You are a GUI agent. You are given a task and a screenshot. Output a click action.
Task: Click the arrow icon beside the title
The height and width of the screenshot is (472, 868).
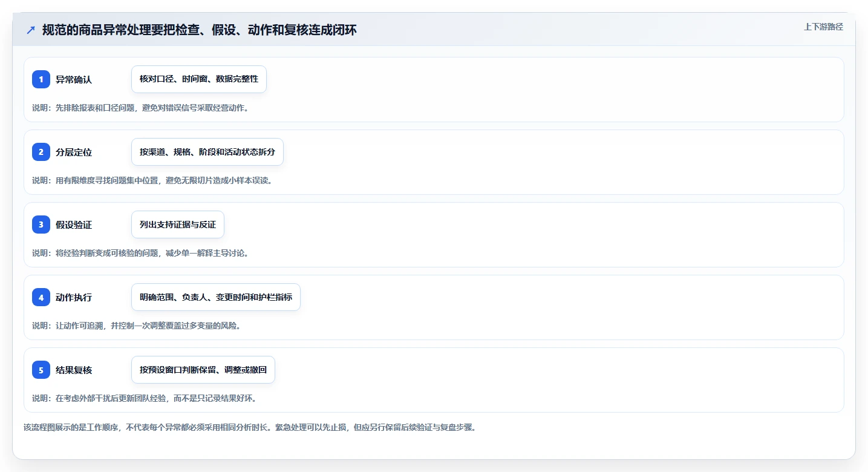pyautogui.click(x=31, y=30)
